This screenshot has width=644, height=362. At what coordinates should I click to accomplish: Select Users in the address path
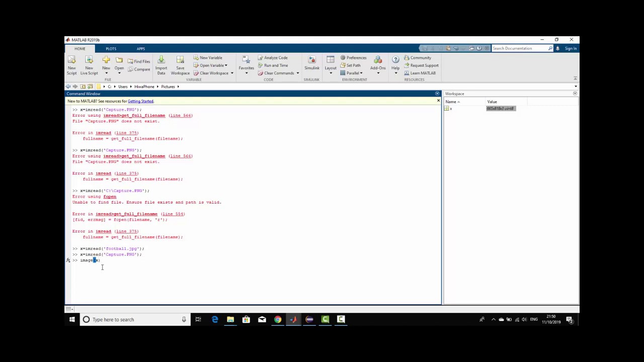point(123,86)
